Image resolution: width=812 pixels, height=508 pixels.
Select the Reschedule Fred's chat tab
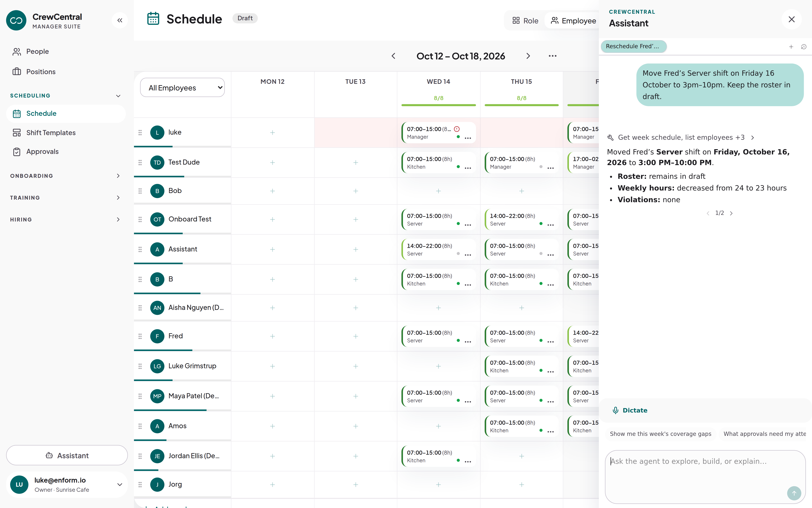634,46
